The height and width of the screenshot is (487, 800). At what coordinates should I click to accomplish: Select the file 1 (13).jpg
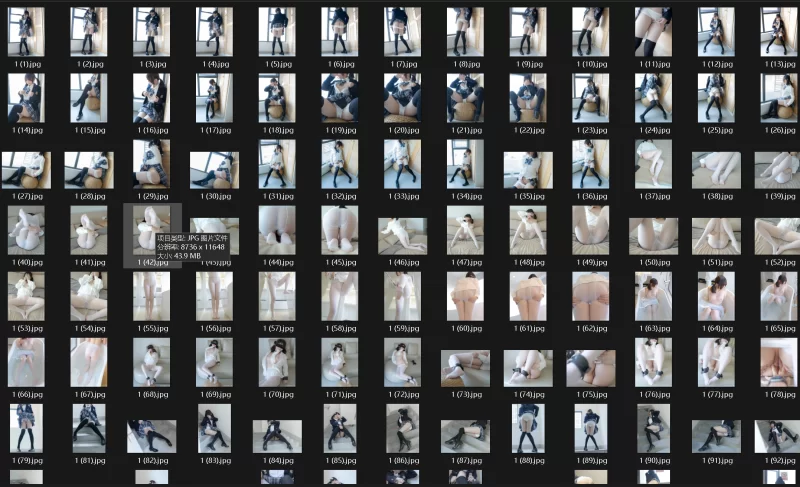[x=777, y=31]
